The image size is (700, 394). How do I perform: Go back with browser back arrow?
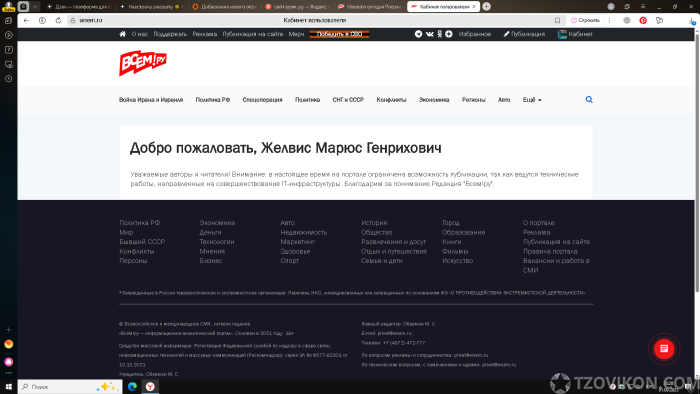26,21
